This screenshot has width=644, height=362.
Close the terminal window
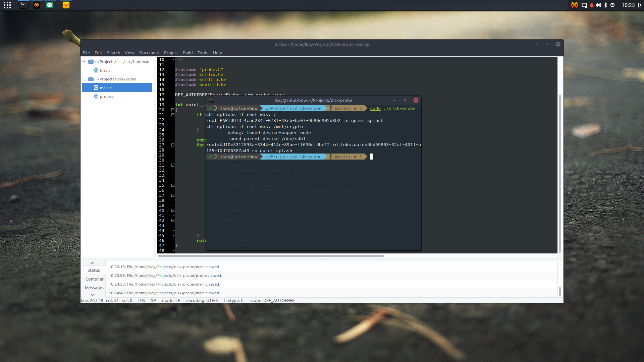[x=416, y=100]
